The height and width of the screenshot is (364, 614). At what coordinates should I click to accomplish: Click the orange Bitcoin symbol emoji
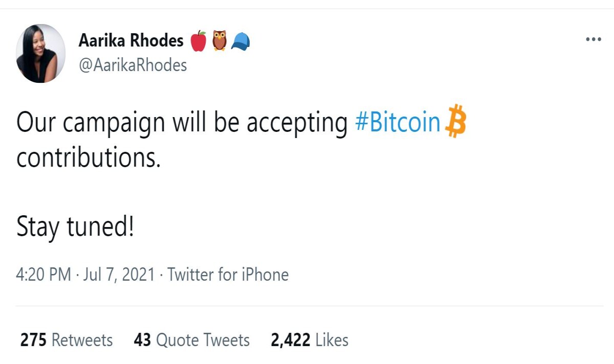pyautogui.click(x=455, y=121)
